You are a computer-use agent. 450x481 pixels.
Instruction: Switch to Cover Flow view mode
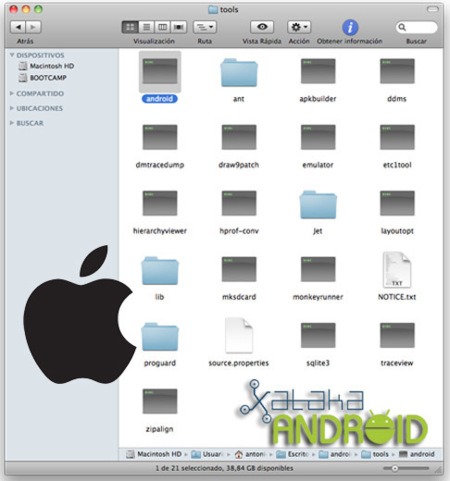pos(179,27)
